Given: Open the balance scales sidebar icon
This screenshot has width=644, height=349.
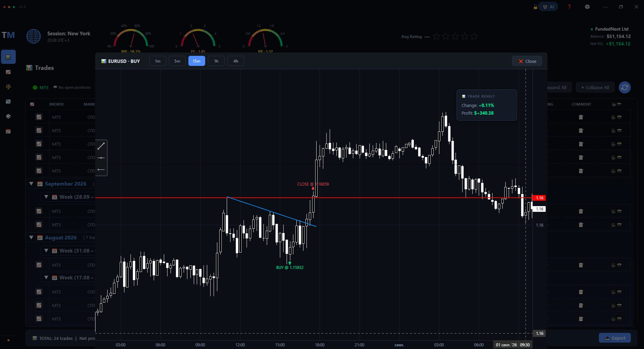Looking at the screenshot, I should [8, 87].
